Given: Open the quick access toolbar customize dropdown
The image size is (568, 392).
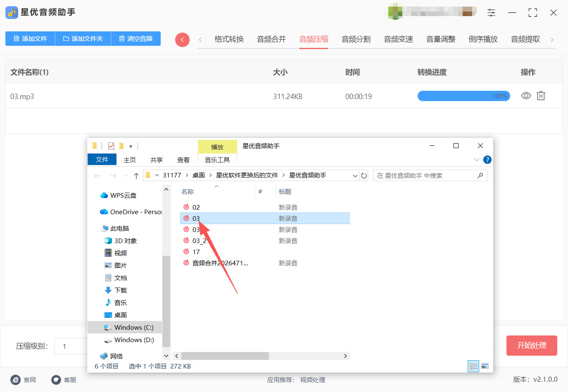Looking at the screenshot, I should 131,146.
